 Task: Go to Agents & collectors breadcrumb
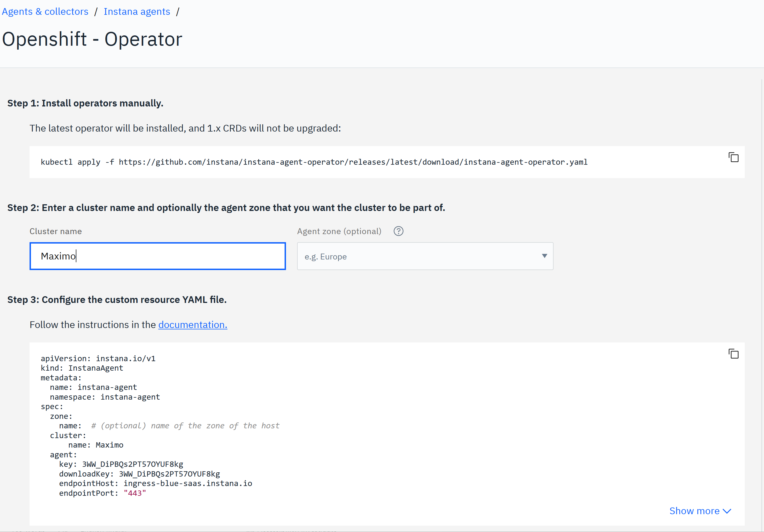pyautogui.click(x=45, y=11)
